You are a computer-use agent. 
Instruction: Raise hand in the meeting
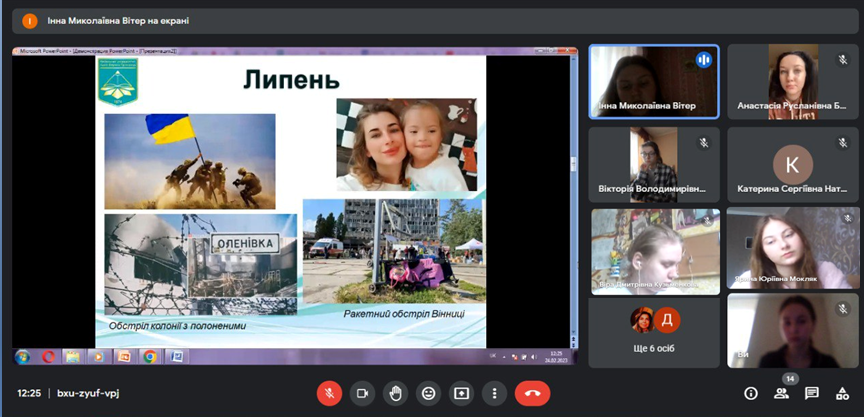point(395,393)
